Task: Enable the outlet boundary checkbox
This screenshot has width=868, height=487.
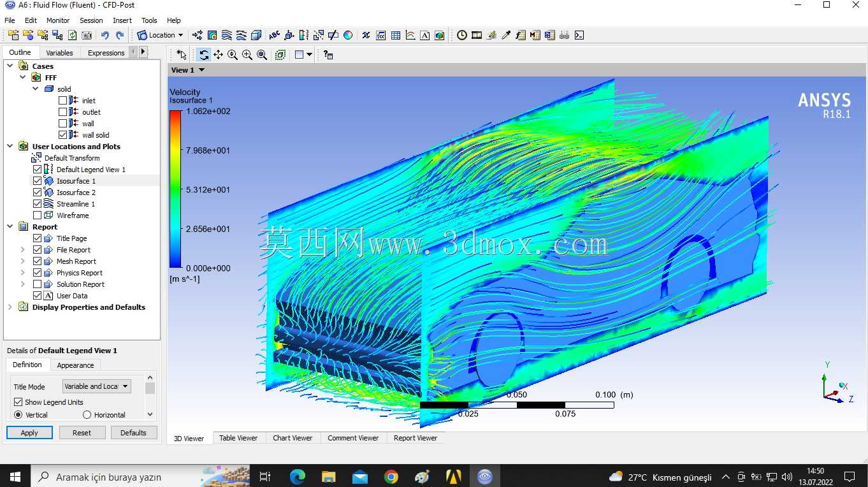Action: click(x=62, y=112)
